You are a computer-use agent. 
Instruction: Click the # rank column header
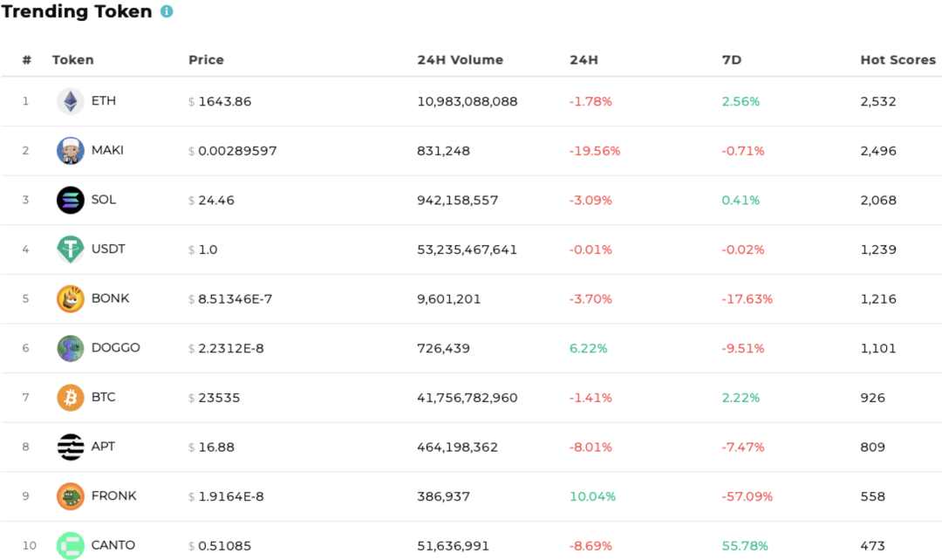tap(26, 59)
